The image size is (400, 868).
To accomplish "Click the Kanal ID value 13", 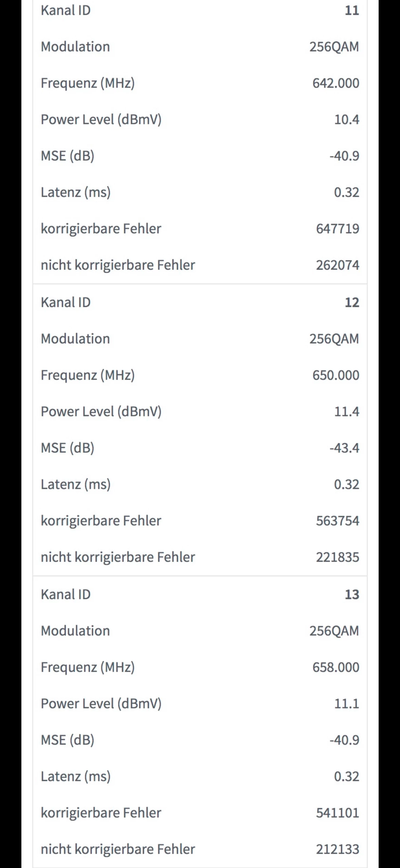I will (351, 594).
